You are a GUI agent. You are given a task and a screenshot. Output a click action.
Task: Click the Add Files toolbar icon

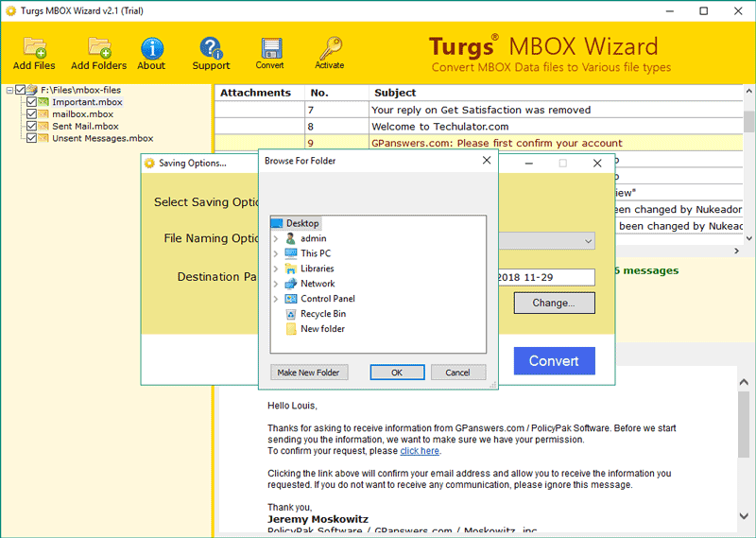pos(34,47)
